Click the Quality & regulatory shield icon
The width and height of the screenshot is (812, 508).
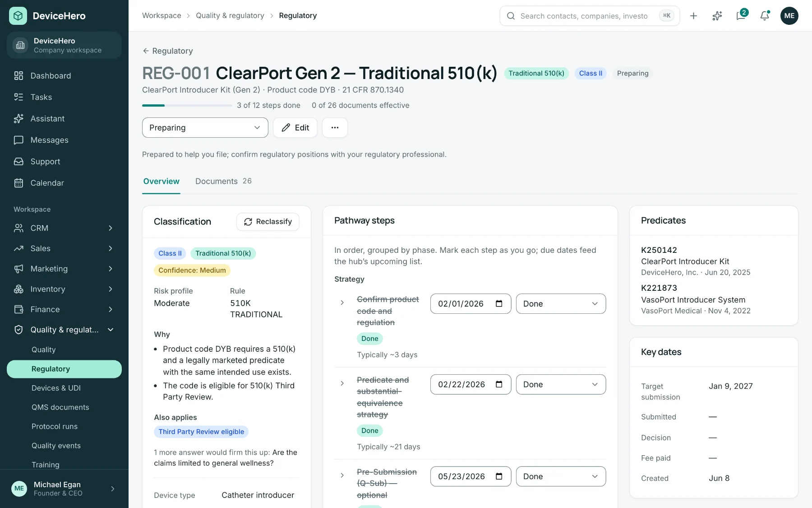click(x=18, y=330)
